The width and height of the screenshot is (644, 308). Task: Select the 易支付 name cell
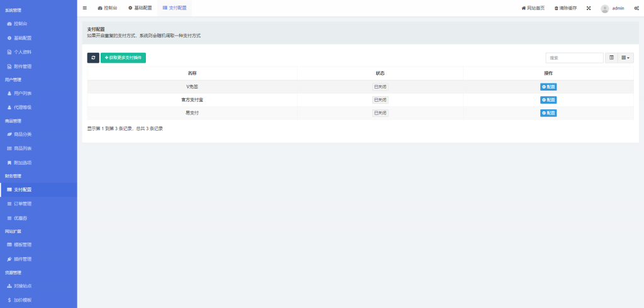(192, 113)
